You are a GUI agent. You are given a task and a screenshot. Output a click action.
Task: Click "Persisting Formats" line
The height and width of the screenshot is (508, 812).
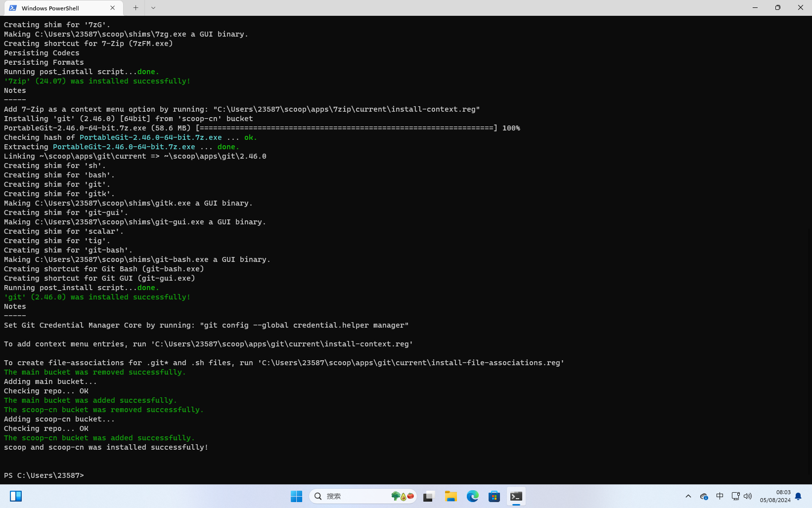tap(44, 62)
